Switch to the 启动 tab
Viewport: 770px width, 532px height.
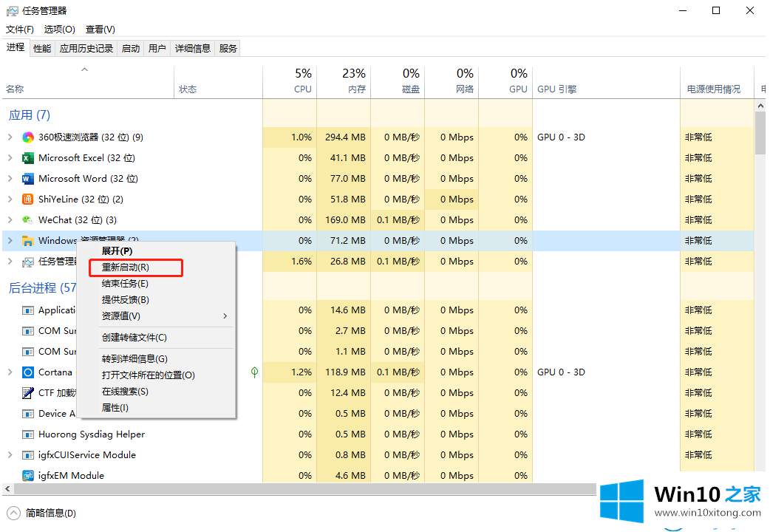pyautogui.click(x=131, y=48)
